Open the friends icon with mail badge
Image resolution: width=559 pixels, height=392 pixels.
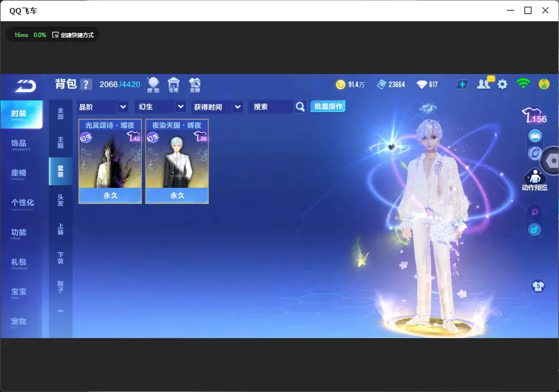485,83
